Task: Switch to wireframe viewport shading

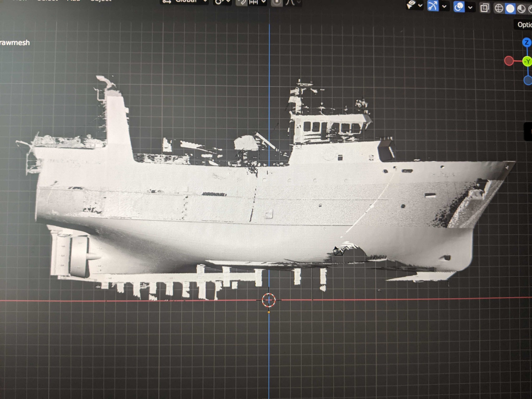Action: pyautogui.click(x=499, y=9)
